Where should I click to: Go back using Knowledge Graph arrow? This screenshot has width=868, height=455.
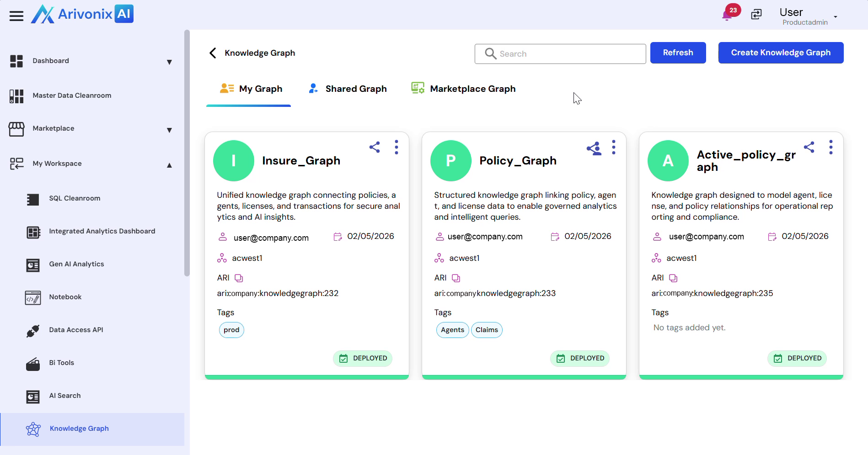pos(213,53)
